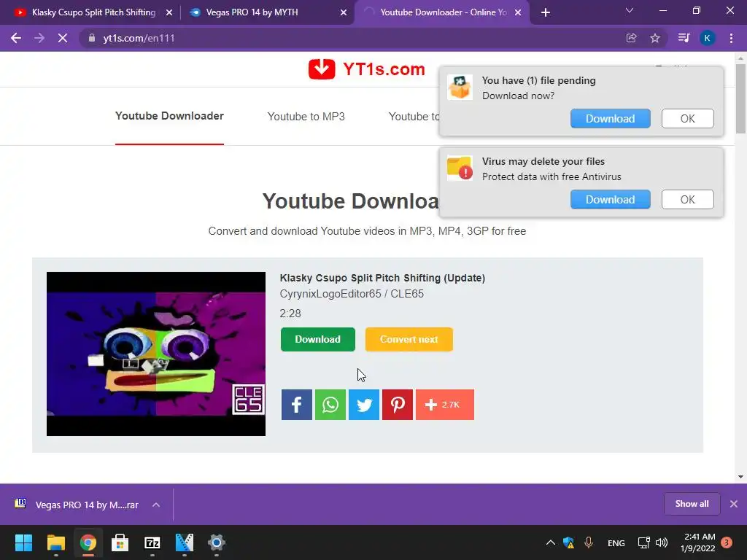Expand options for Vegas PRO 14 download item

click(x=156, y=505)
